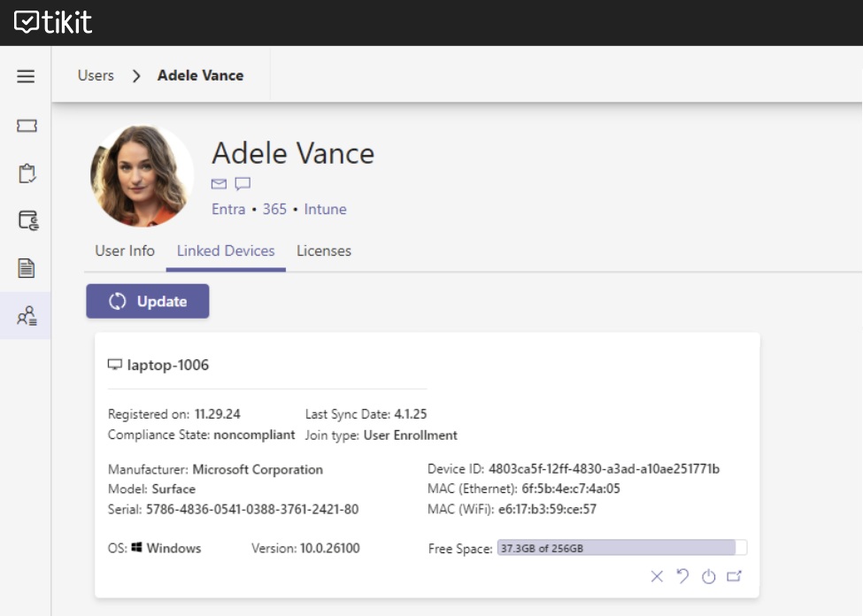Click the MAC (Ethernet) address 6f:5b:4e:c7:4a:05
The width and height of the screenshot is (863, 616).
tap(571, 489)
